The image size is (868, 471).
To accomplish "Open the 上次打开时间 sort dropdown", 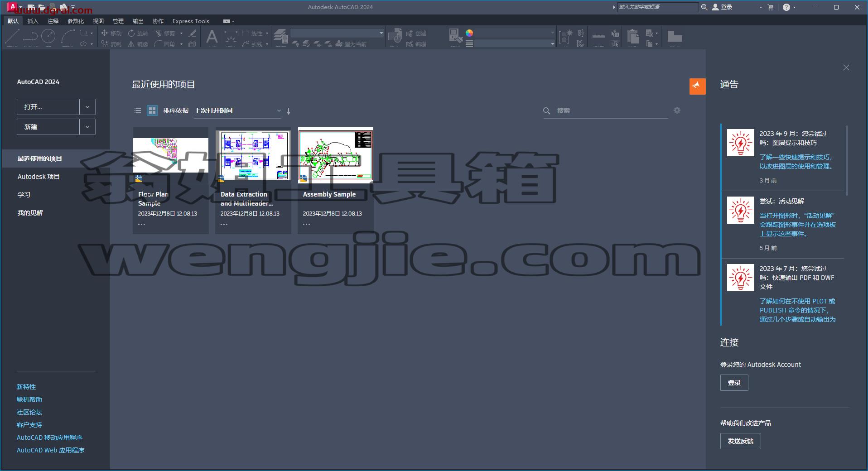I will [237, 111].
